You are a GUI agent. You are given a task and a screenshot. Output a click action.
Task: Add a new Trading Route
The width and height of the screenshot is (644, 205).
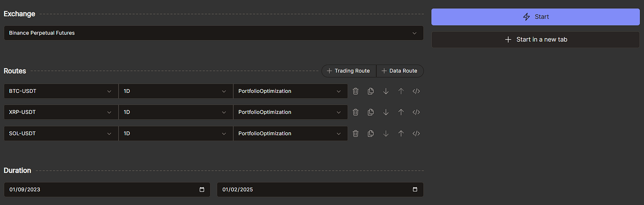click(349, 71)
